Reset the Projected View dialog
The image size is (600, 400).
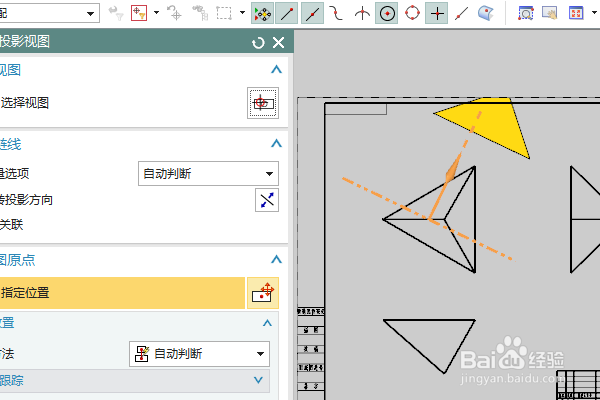(258, 42)
